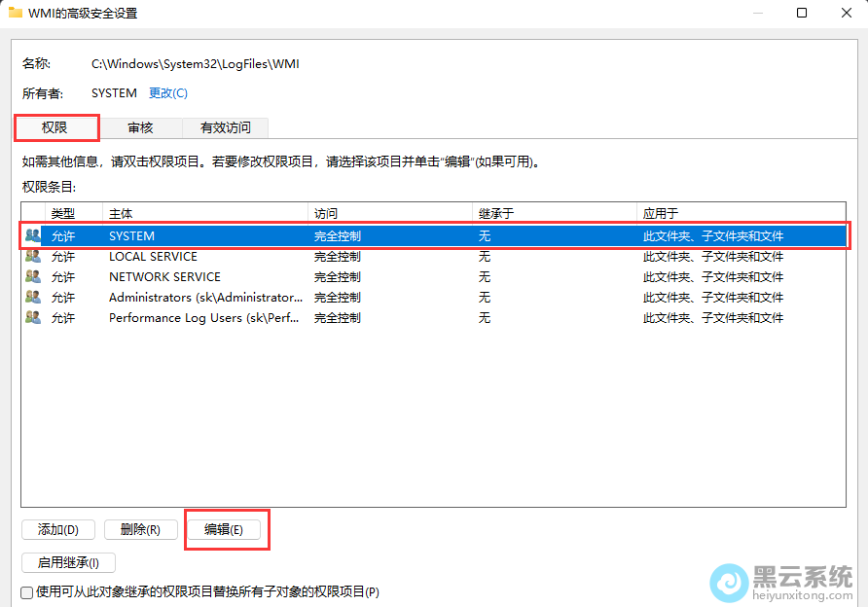Click the user icon for Administrators entry
This screenshot has height=607, width=868.
click(x=33, y=298)
